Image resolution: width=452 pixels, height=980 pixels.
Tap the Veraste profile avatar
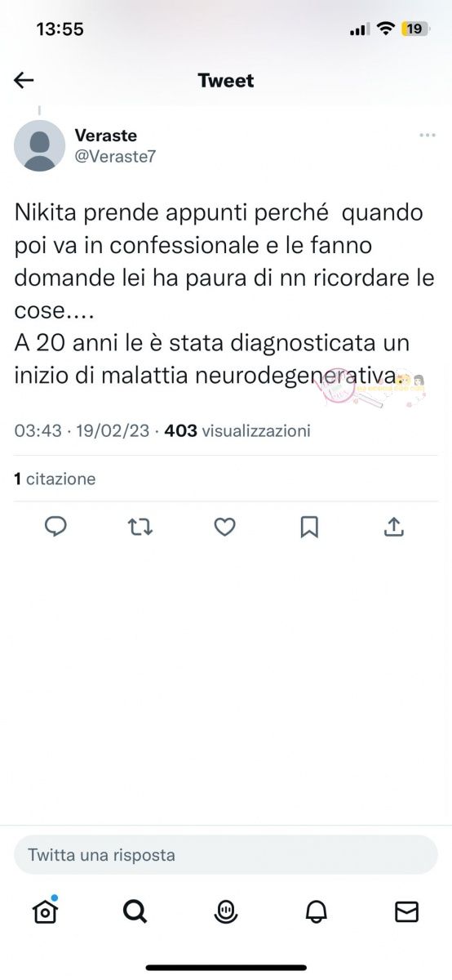[x=39, y=146]
